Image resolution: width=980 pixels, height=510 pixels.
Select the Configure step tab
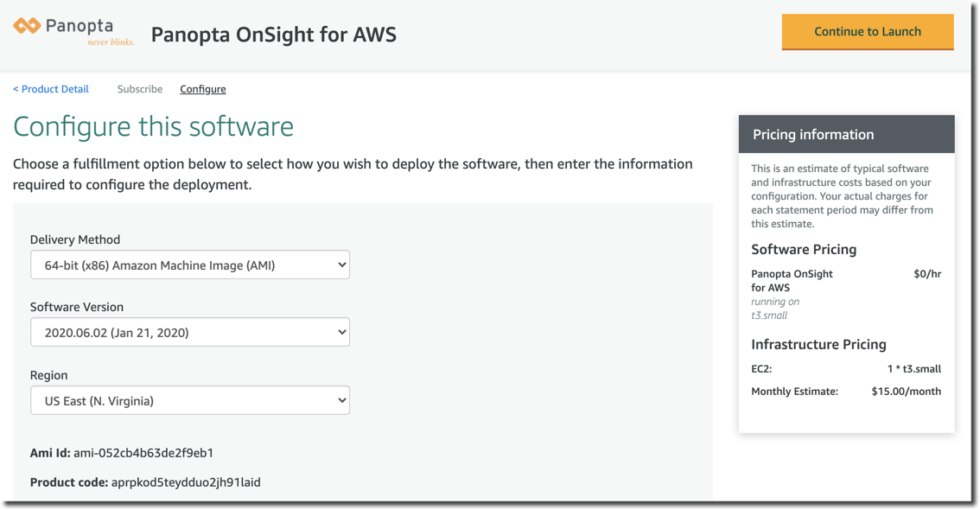203,89
